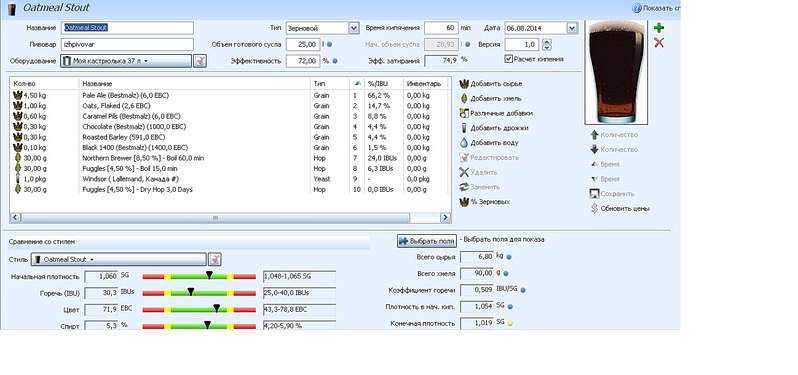798x375 pixels.
Task: Click the Показать help link at top
Action: point(656,8)
